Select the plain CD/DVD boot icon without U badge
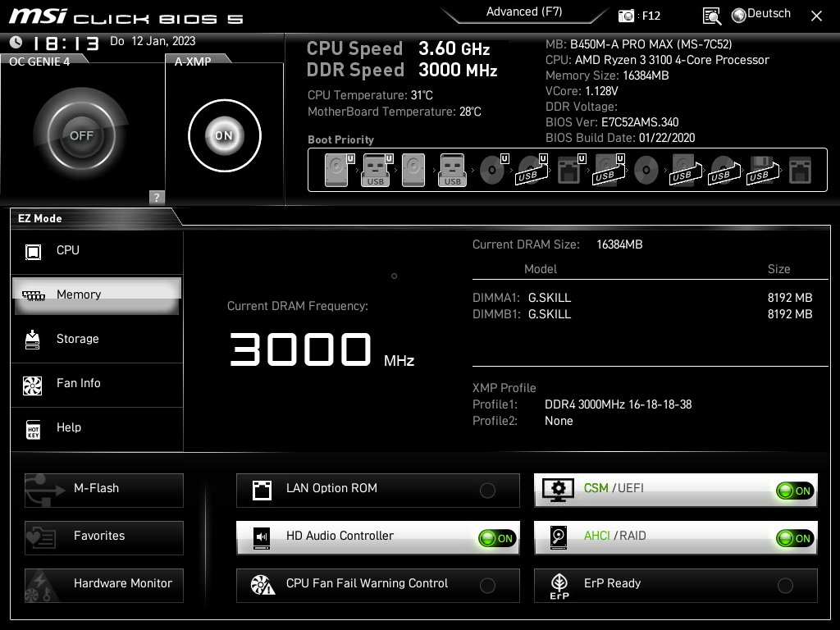Viewport: 840px width, 630px height. [646, 170]
